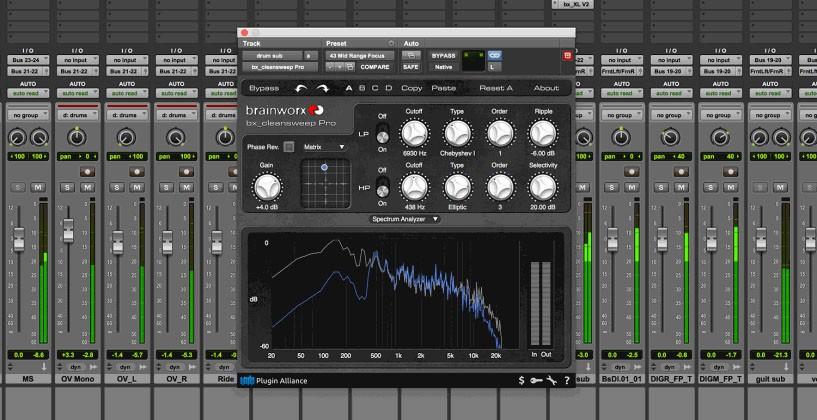This screenshot has width=817, height=420.
Task: Click the red target icon in plugin header
Action: (x=568, y=55)
